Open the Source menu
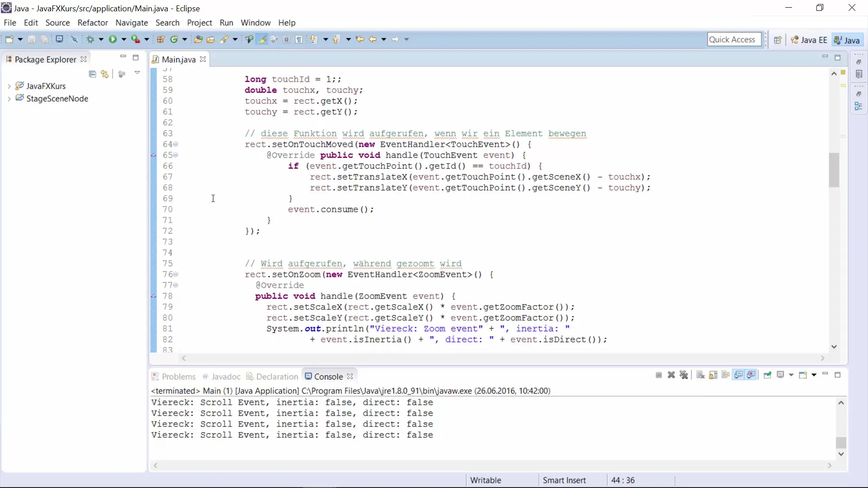Screen dimensions: 868x488 57,23
